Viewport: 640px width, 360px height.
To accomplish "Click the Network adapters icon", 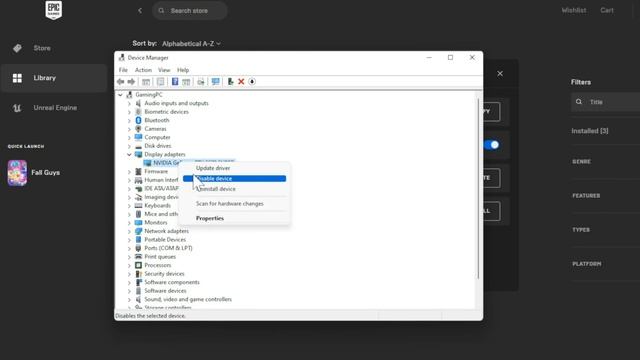I will pos(138,231).
